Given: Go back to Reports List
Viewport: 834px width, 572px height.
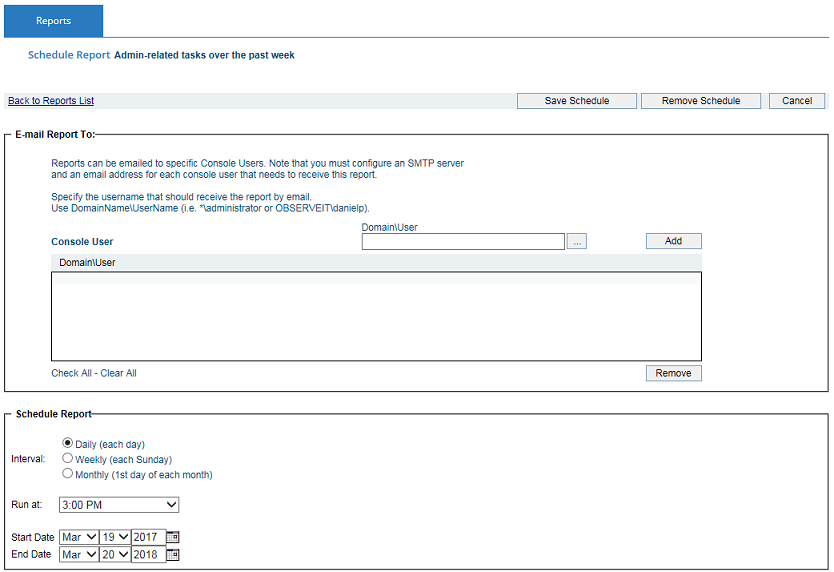Looking at the screenshot, I should (51, 101).
